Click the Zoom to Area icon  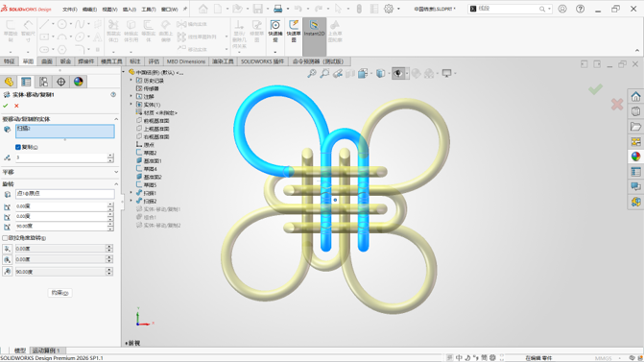(324, 74)
